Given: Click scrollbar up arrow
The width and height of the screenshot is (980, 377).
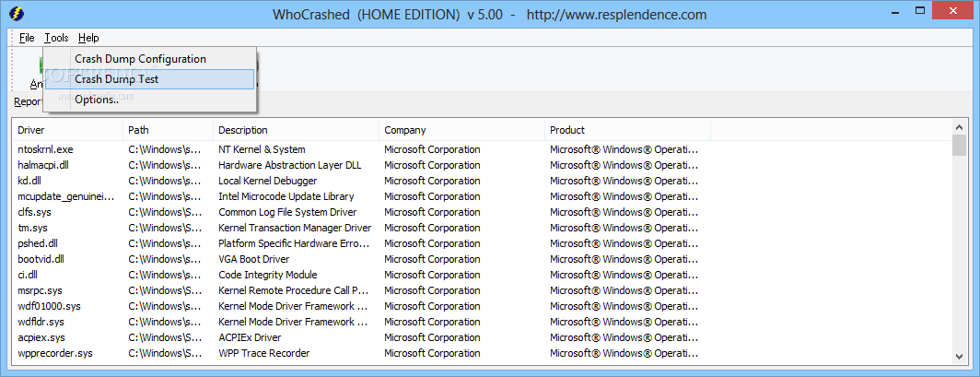Looking at the screenshot, I should (x=960, y=126).
